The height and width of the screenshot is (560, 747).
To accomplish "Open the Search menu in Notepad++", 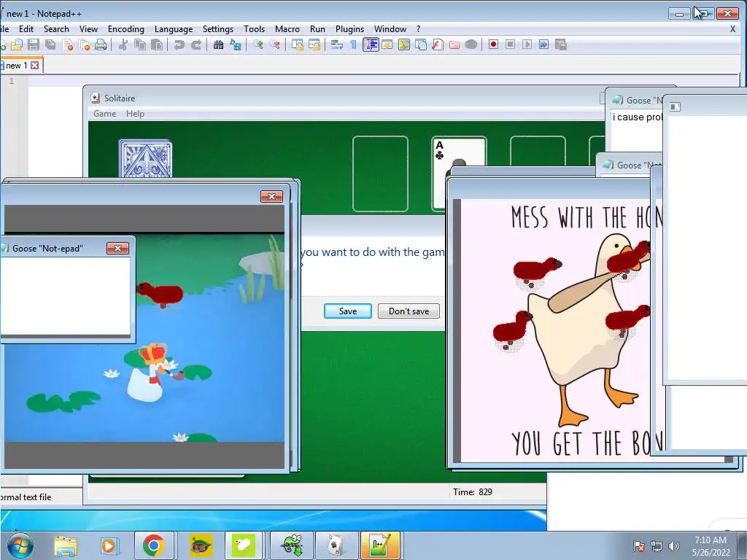I will click(56, 29).
